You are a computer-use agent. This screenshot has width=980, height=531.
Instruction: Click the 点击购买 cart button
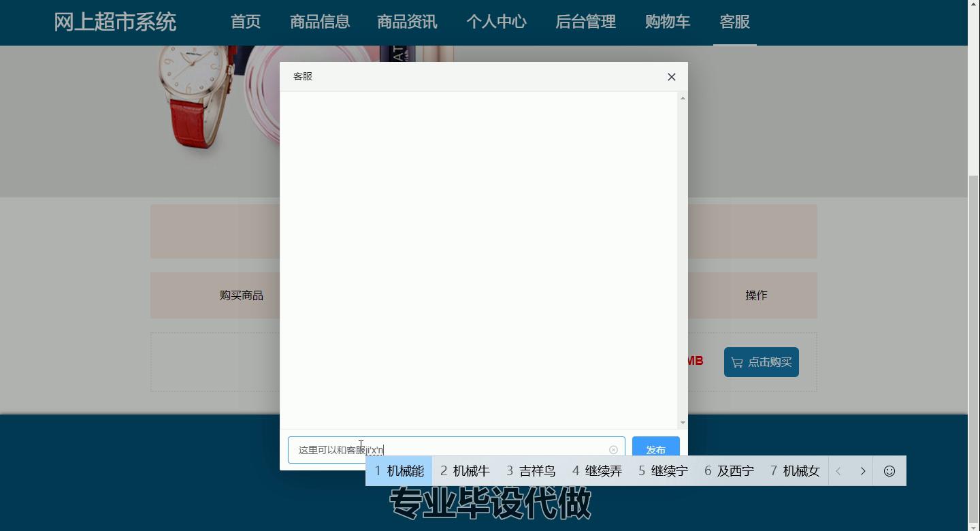(761, 362)
